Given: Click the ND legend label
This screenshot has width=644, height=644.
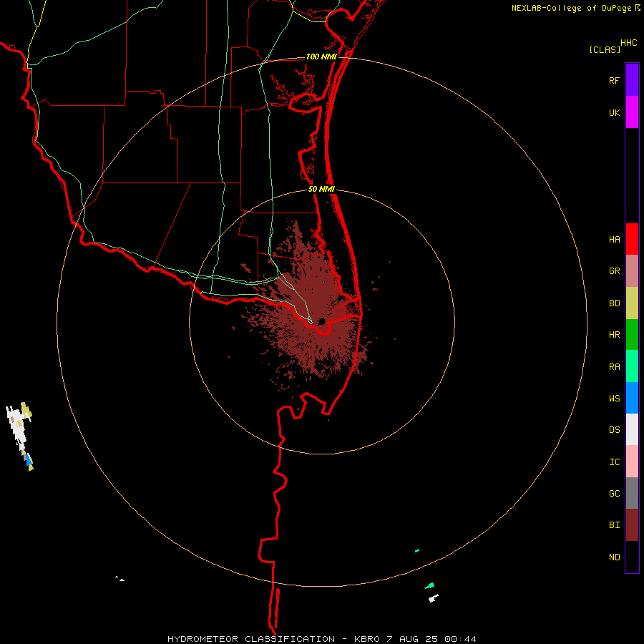Looking at the screenshot, I should coord(614,557).
